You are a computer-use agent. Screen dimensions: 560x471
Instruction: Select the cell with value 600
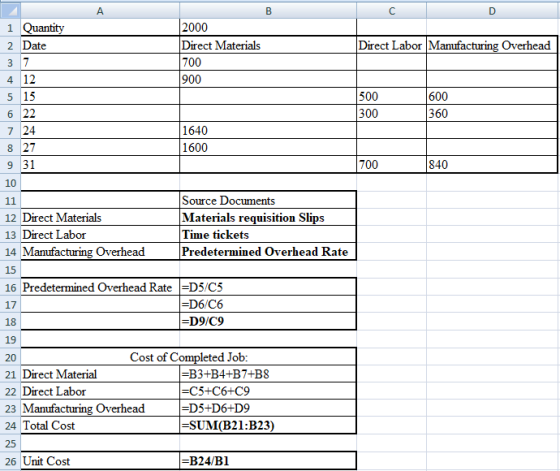pos(492,96)
